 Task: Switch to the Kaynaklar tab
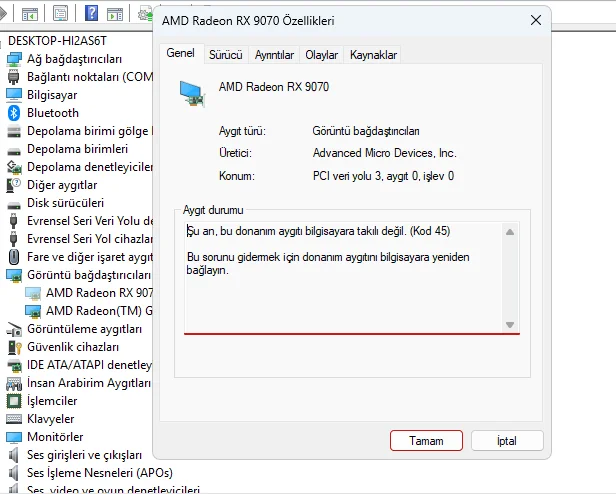coord(373,55)
